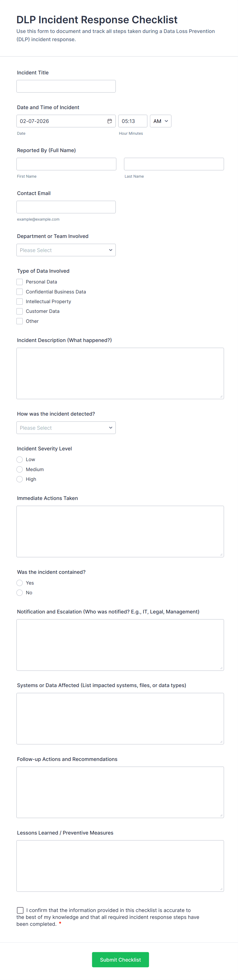Select No for incident contained
The width and height of the screenshot is (238, 980).
(20, 593)
